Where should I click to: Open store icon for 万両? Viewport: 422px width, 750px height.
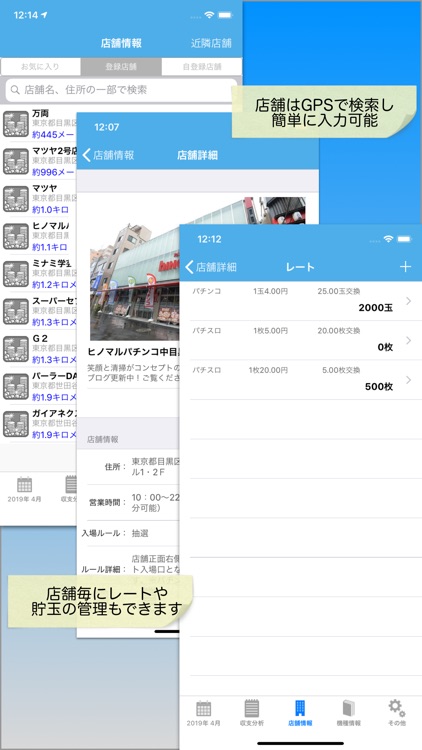16,124
